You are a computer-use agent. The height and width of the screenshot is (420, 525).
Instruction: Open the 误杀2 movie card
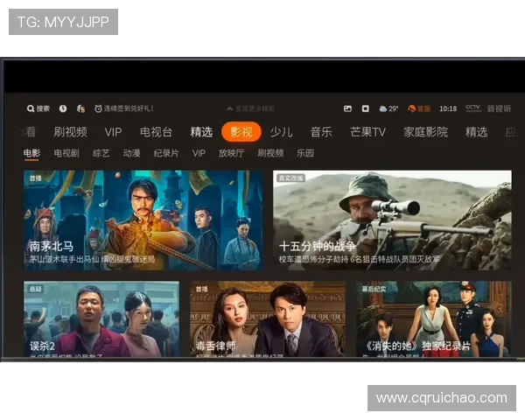click(x=101, y=318)
